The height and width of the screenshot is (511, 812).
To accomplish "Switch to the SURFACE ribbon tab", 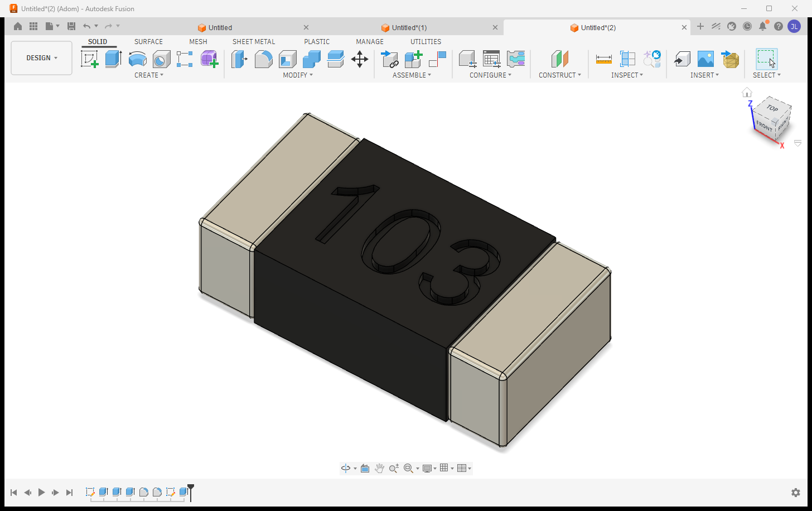I will tap(148, 42).
